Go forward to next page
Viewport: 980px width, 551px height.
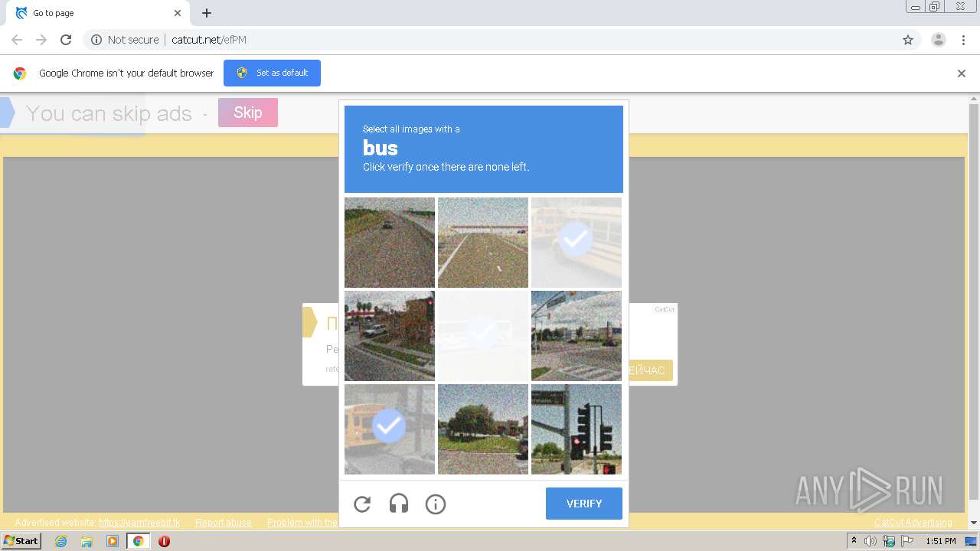click(x=41, y=40)
